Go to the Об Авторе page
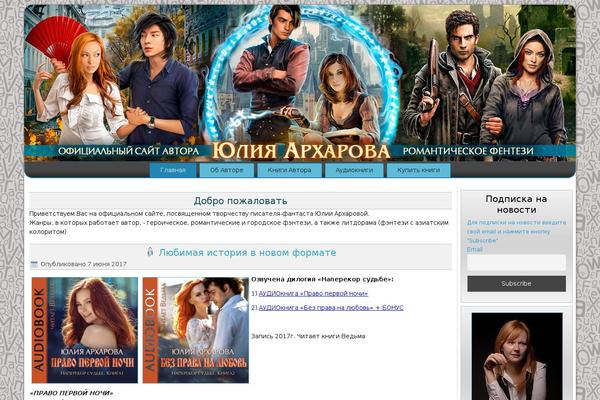This screenshot has width=600, height=400. pos(227,170)
